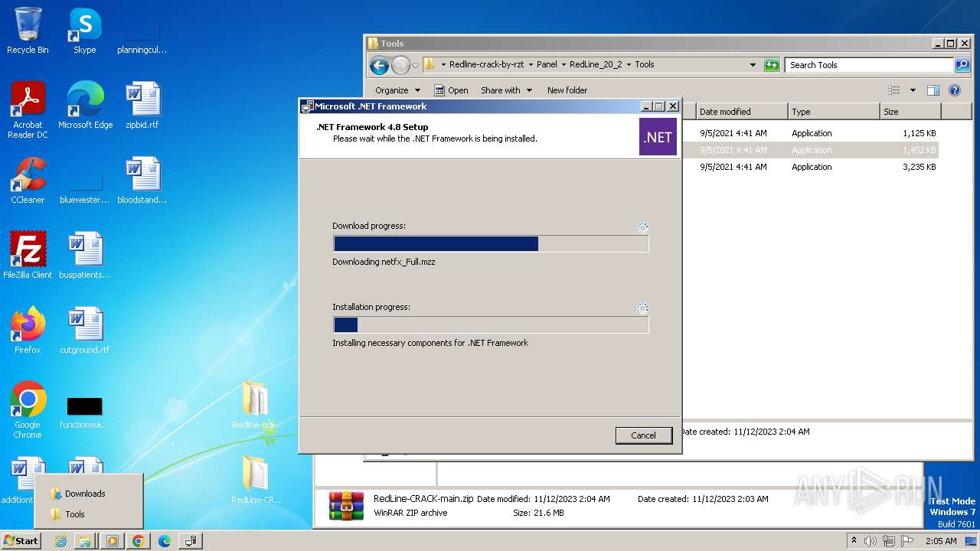
Task: Expand the change view options arrow
Action: coord(913,90)
